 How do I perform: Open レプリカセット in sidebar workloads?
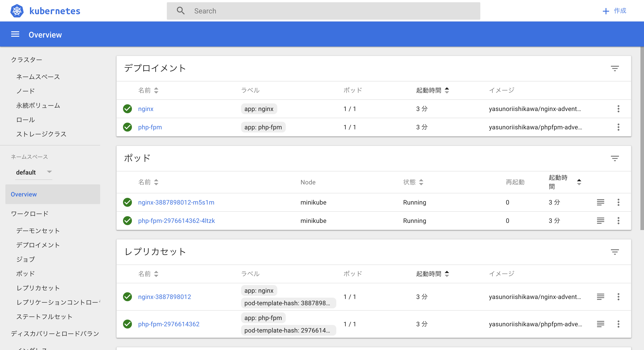coord(38,288)
